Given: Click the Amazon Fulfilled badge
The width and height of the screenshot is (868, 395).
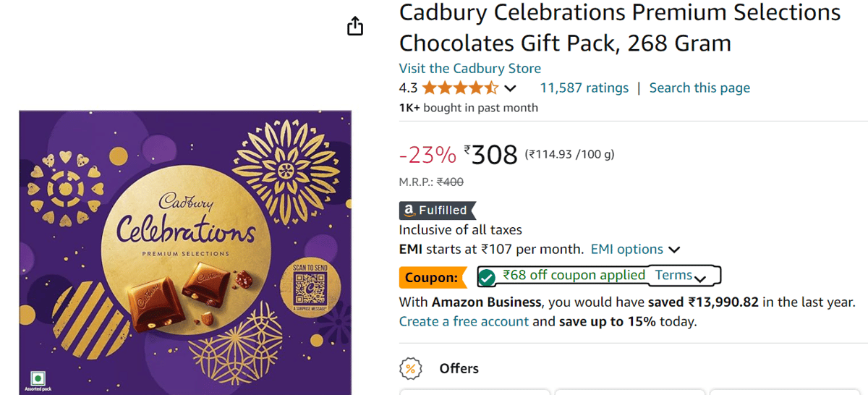Looking at the screenshot, I should pyautogui.click(x=438, y=211).
